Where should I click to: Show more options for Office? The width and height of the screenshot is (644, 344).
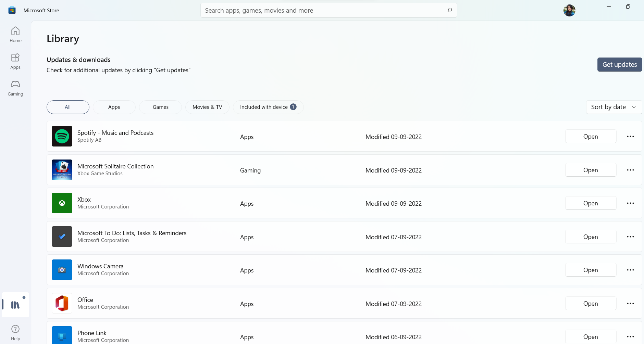point(630,303)
